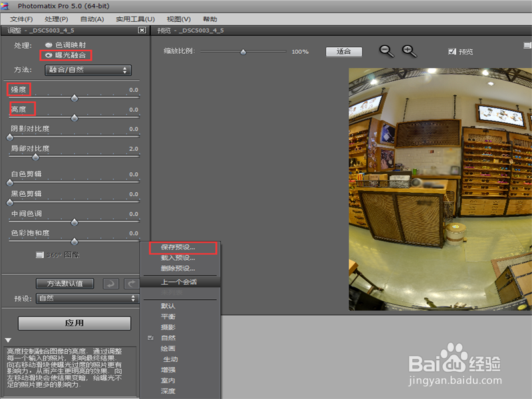Select the 色调映射 radio button

(x=49, y=45)
